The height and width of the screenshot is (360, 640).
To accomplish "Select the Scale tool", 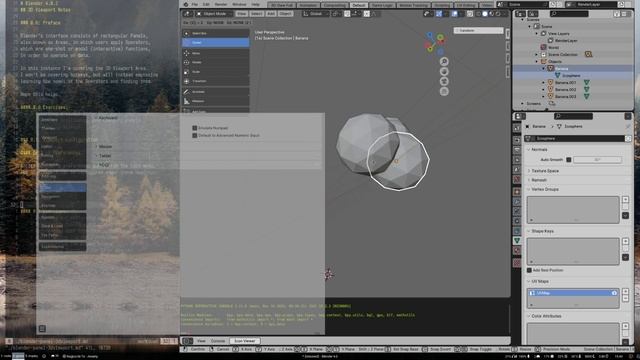I will tap(216, 72).
